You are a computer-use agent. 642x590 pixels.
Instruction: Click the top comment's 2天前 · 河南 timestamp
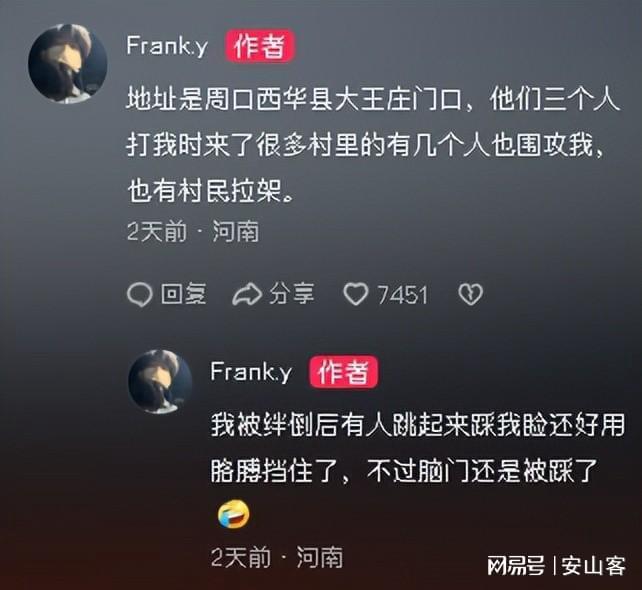(193, 232)
